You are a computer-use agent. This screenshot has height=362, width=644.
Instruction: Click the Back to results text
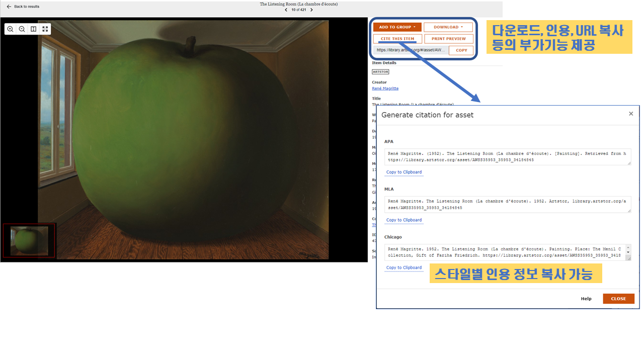tap(27, 7)
